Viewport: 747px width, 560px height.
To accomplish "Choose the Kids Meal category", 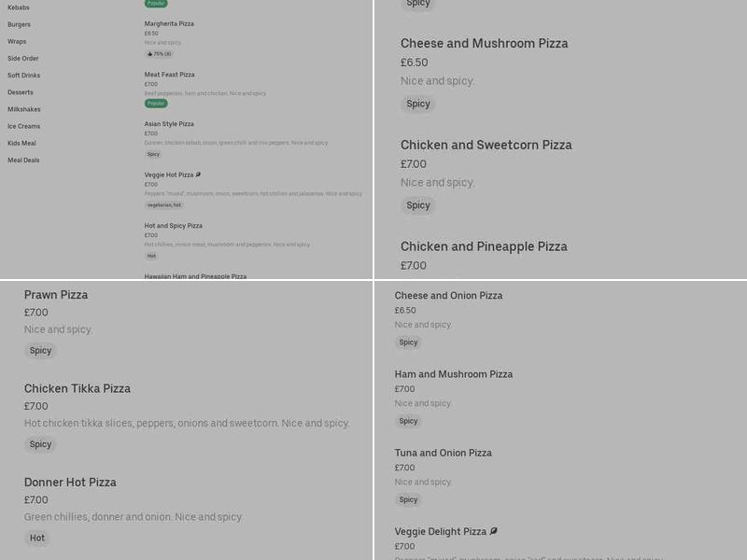I will click(21, 143).
